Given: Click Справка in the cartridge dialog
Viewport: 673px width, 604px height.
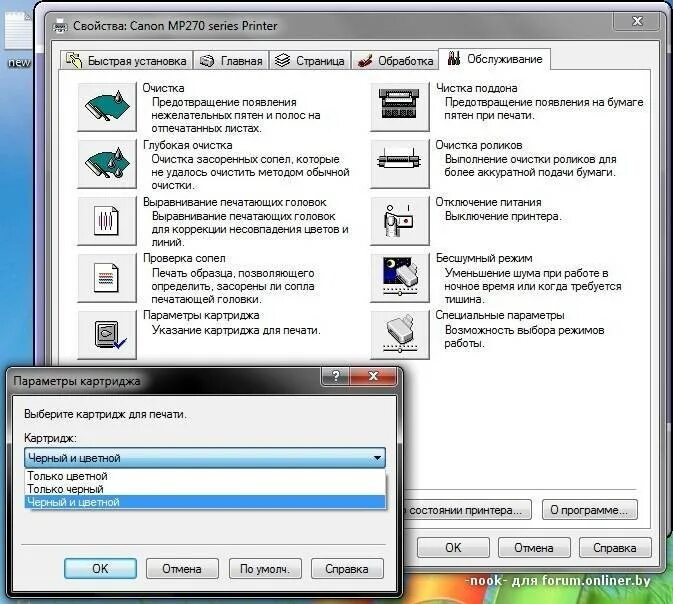Looking at the screenshot, I should pyautogui.click(x=347, y=568).
